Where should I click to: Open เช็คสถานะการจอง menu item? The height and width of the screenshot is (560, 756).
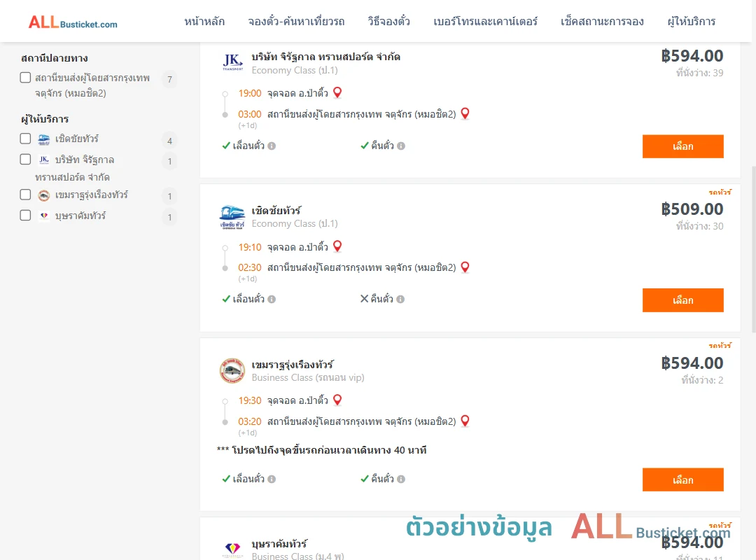pos(602,21)
